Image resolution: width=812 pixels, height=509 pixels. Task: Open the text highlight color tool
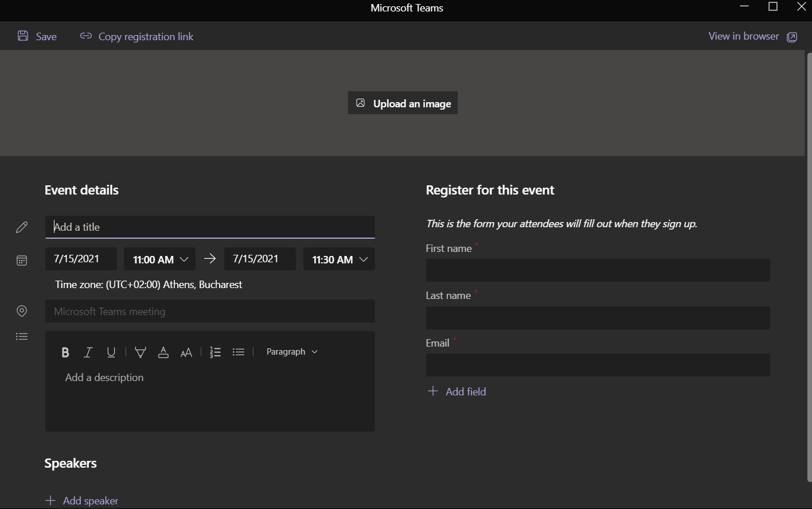[140, 352]
